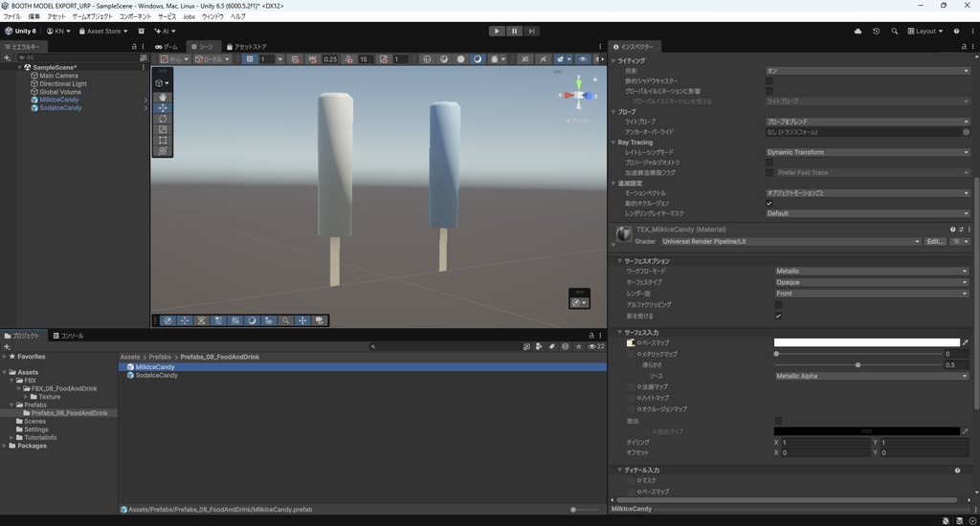980x526 pixels.
Task: Lock the Inspector panel
Action: (x=964, y=47)
